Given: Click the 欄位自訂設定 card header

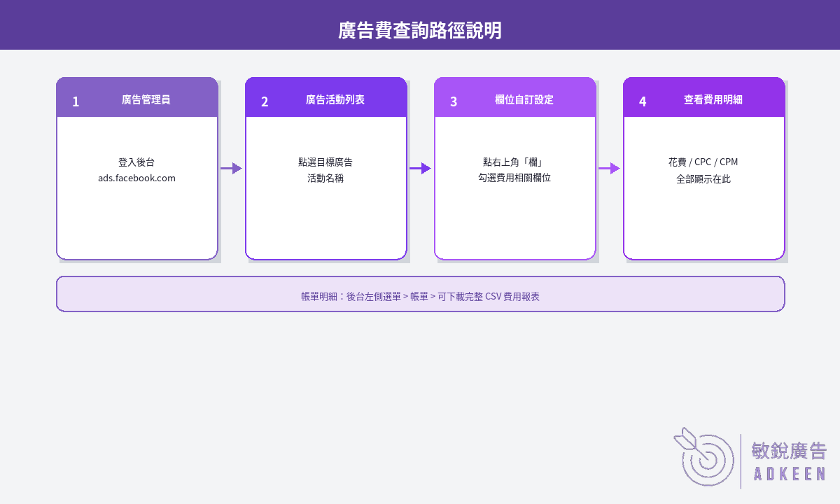Looking at the screenshot, I should click(x=515, y=97).
